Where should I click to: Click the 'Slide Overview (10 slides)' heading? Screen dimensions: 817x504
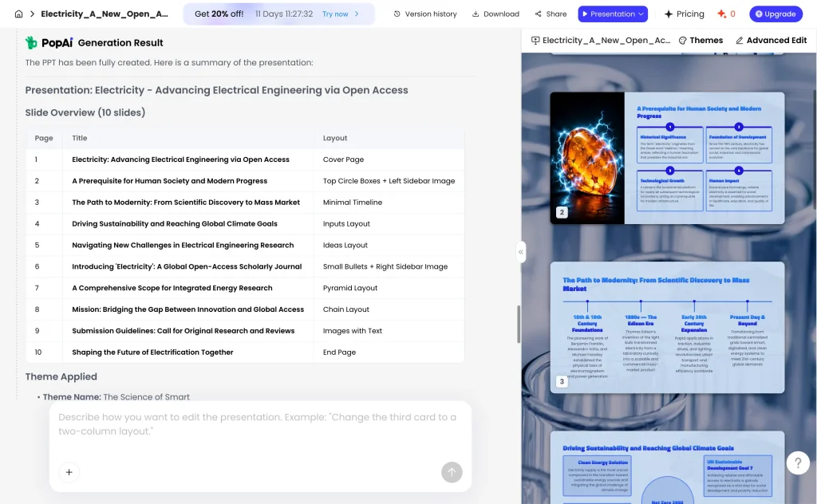85,112
